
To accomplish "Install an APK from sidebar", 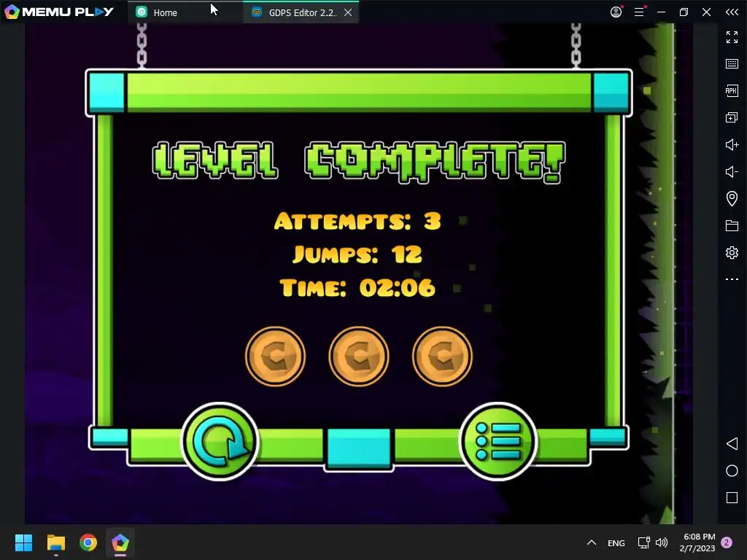I will (x=732, y=90).
